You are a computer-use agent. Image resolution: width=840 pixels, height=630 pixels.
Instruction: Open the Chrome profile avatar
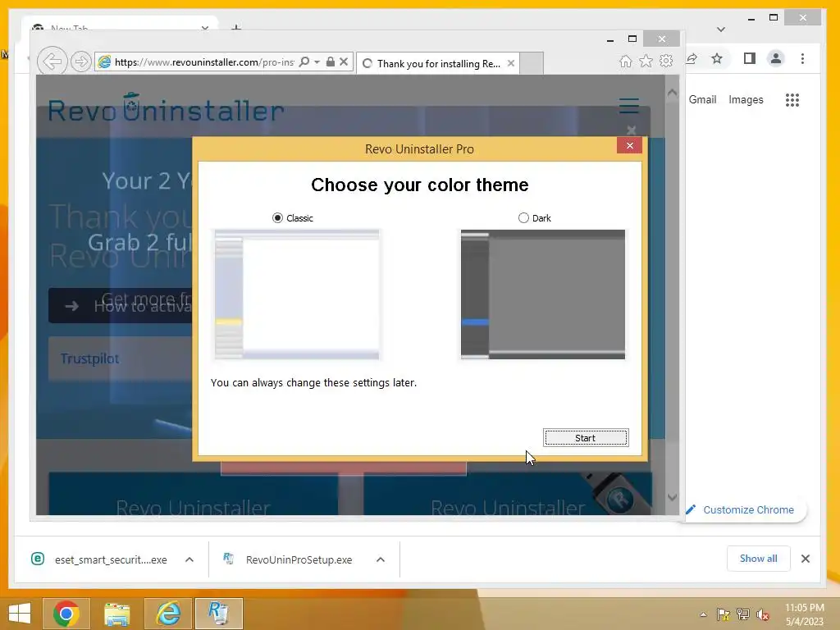click(776, 58)
